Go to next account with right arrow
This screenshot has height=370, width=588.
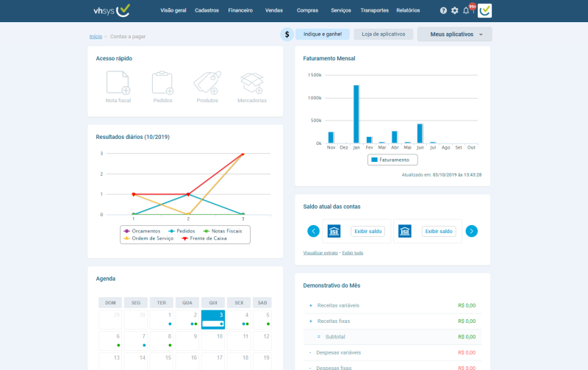click(x=471, y=231)
